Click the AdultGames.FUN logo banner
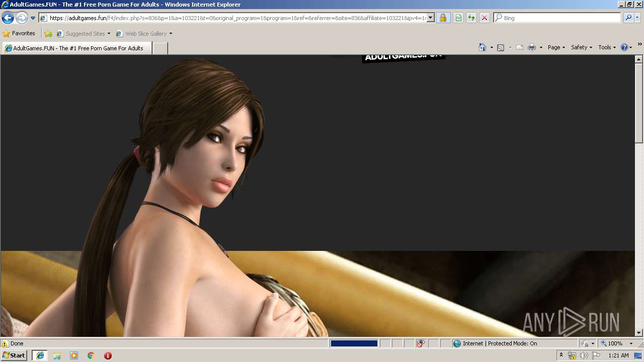This screenshot has height=362, width=644. coord(404,58)
